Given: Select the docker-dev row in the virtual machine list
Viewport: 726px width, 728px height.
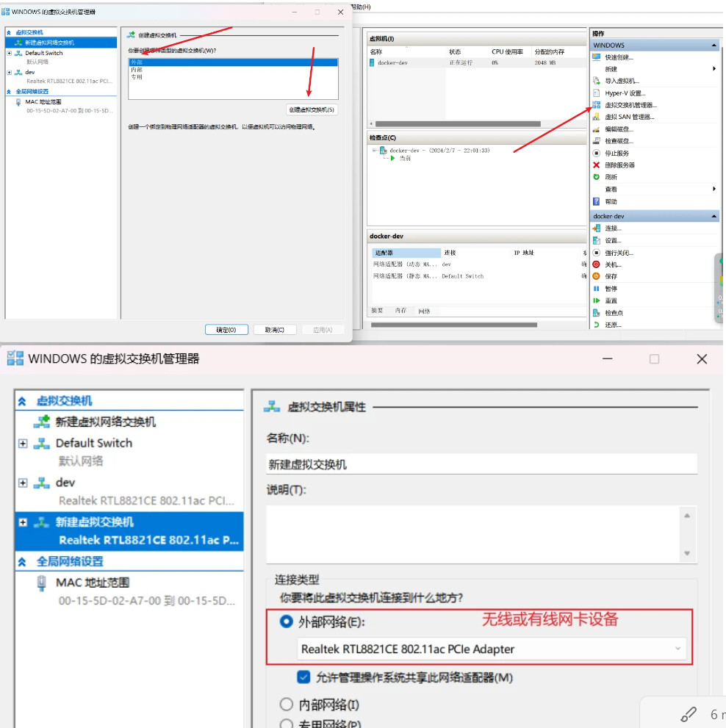Looking at the screenshot, I should pos(477,62).
